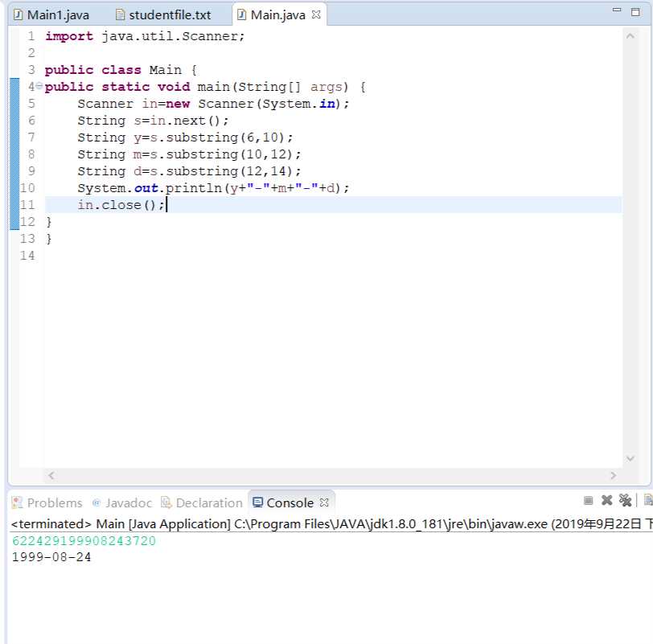Click the Terminate button in Console
Viewport: 653px width, 644px height.
point(588,500)
